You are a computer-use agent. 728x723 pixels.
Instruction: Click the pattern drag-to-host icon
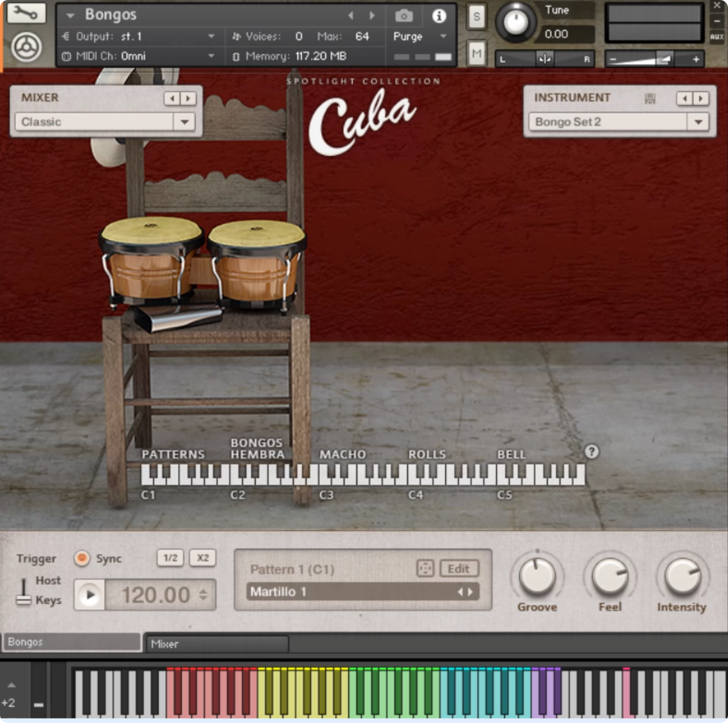click(425, 568)
